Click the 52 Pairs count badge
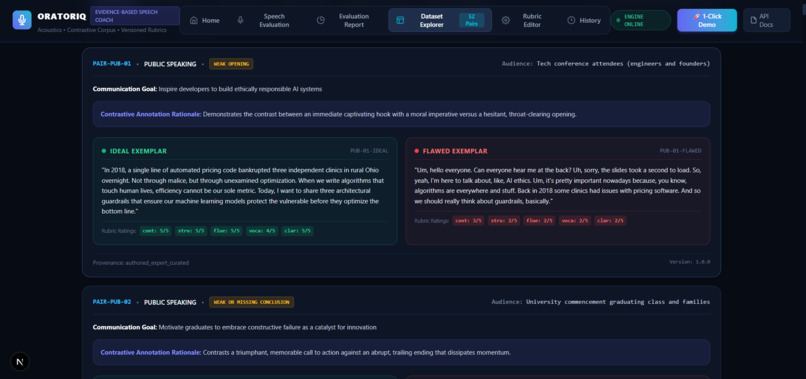The image size is (806, 379). tap(471, 21)
